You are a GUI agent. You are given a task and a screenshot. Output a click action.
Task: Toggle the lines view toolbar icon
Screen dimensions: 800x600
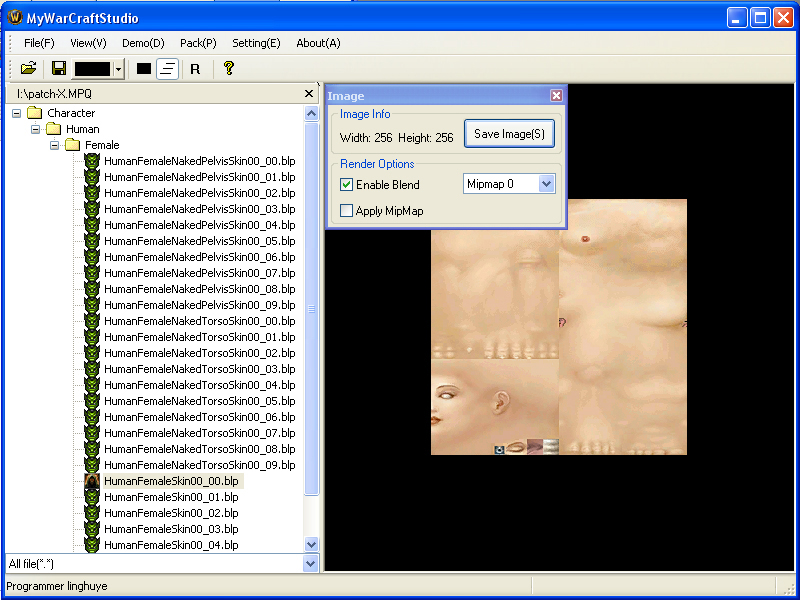click(167, 68)
